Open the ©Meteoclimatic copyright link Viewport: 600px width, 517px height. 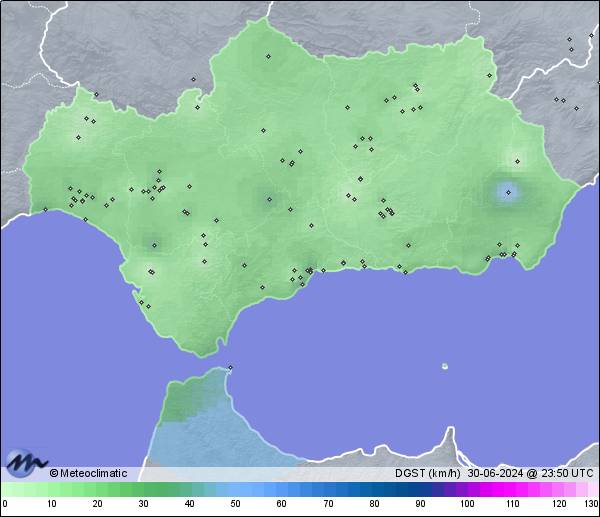coord(88,473)
